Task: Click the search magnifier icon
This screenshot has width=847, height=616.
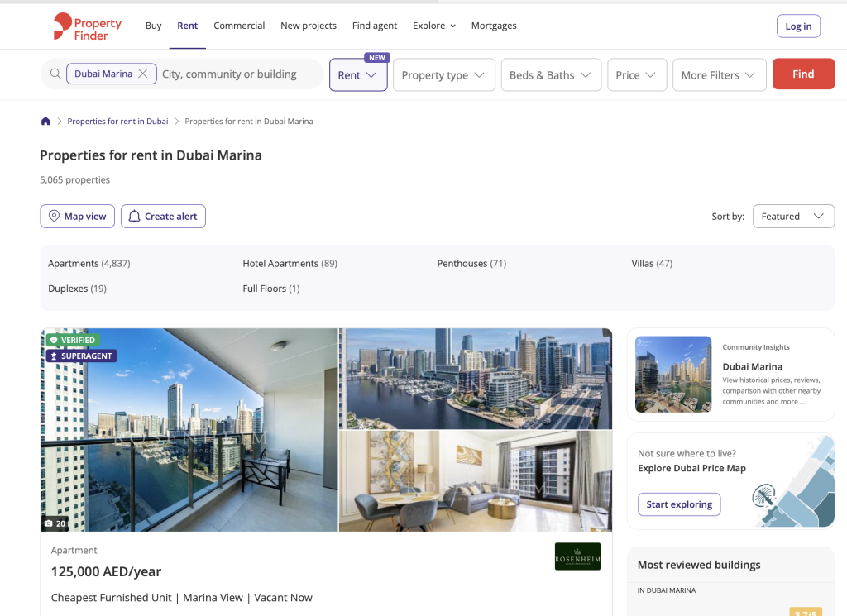Action: click(x=55, y=74)
